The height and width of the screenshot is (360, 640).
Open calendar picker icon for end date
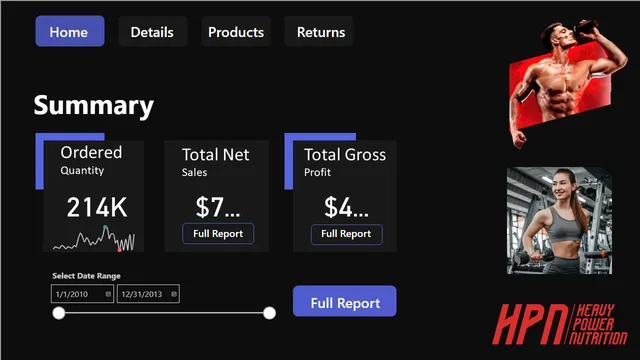tap(174, 294)
